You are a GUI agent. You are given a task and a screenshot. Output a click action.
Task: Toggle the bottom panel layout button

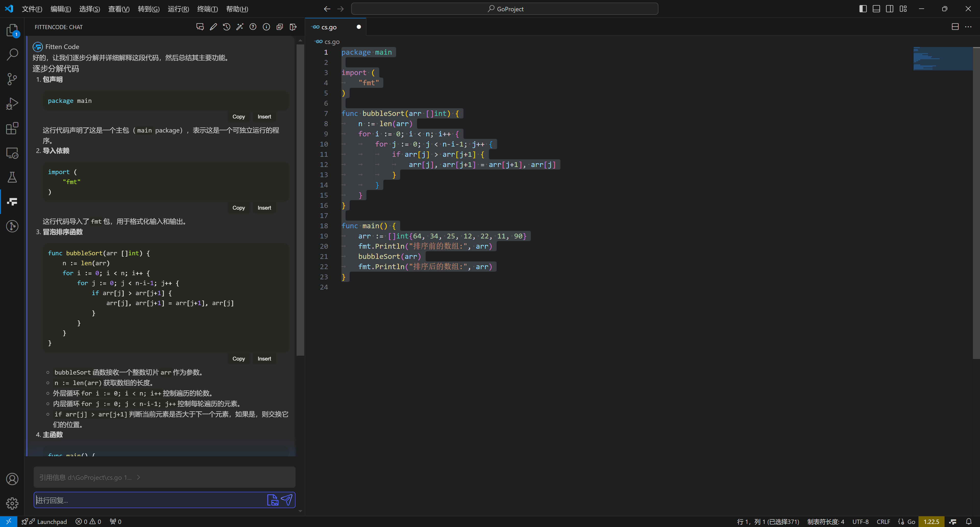(x=876, y=9)
